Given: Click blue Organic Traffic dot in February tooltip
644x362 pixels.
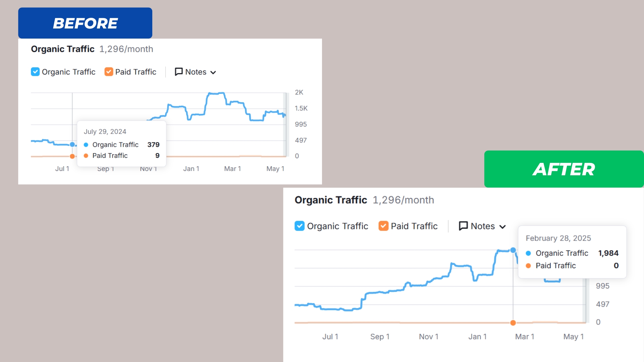Looking at the screenshot, I should click(x=528, y=253).
